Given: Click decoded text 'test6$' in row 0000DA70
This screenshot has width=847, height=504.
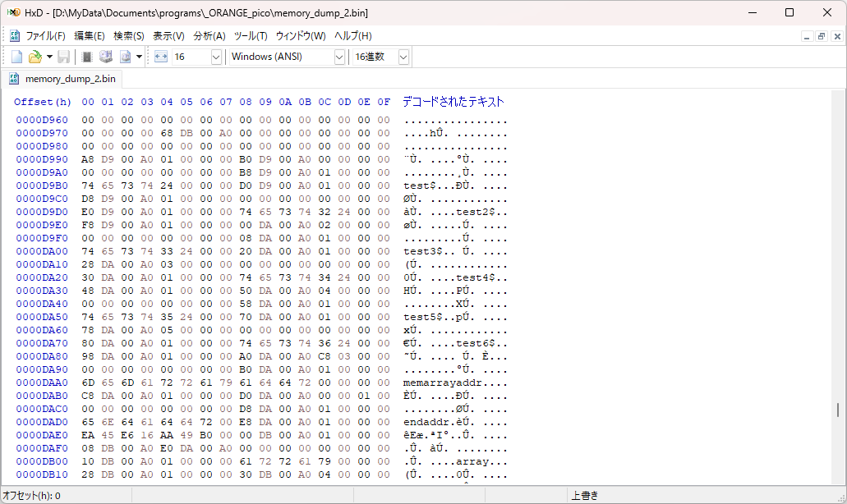Looking at the screenshot, I should [476, 344].
